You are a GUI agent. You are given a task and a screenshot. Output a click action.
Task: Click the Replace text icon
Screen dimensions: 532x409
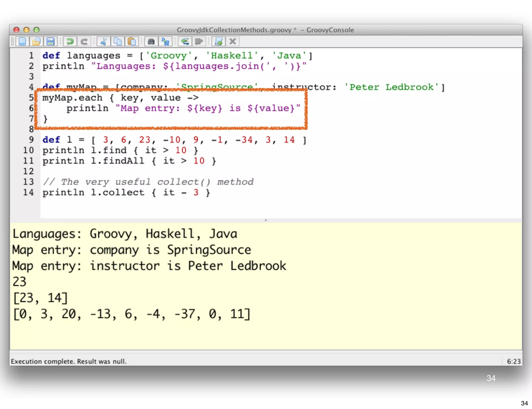tap(165, 42)
